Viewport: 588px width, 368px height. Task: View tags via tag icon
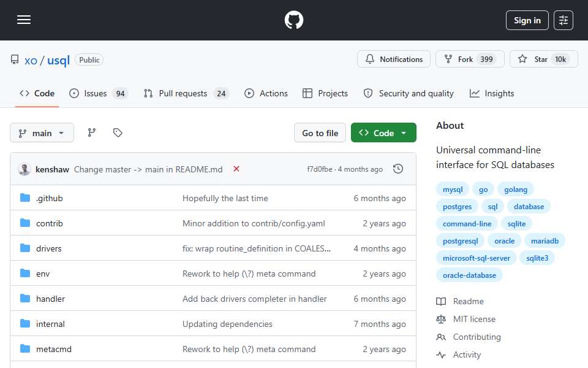[x=118, y=132]
